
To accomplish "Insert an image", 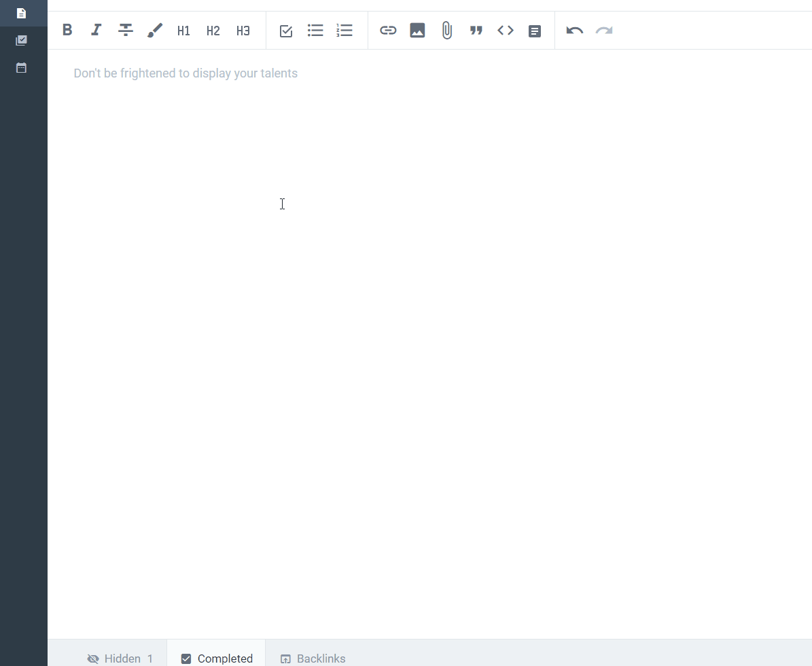I will [417, 30].
